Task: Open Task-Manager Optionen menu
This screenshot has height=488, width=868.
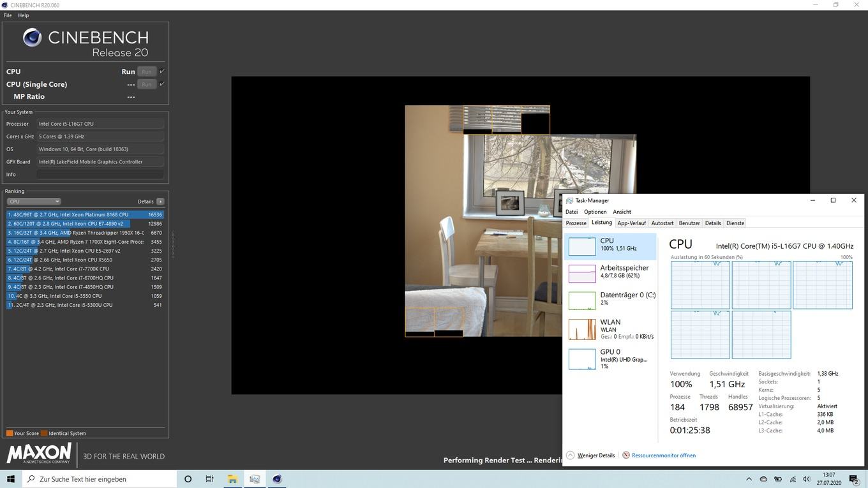Action: click(x=595, y=212)
